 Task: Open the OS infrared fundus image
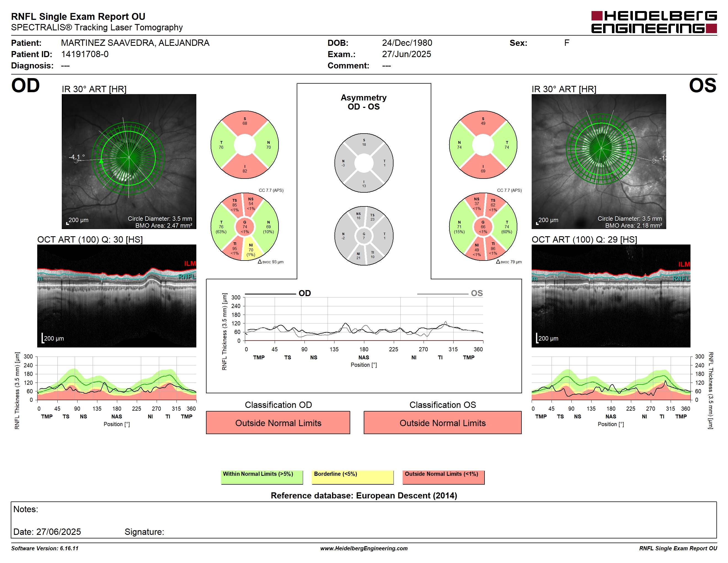tap(599, 161)
